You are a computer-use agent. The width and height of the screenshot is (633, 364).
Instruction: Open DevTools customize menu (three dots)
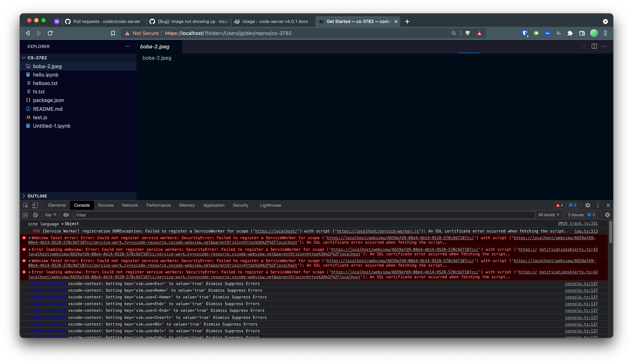click(598, 205)
